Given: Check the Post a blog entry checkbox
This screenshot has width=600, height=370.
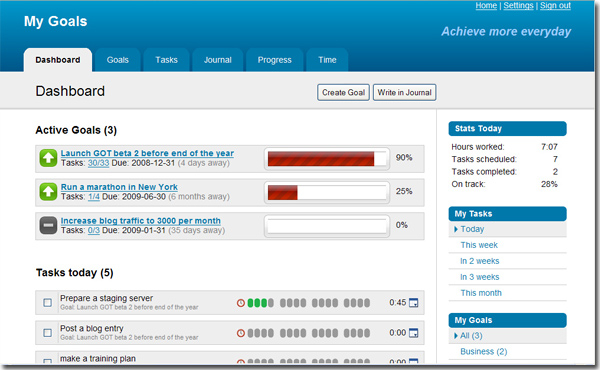Looking at the screenshot, I should click(x=47, y=333).
